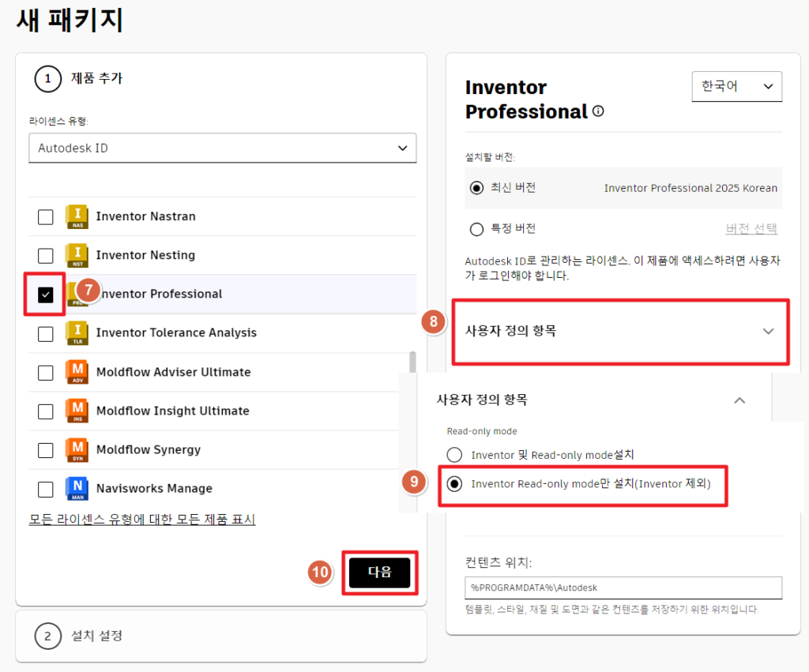Open step 2 설치 설정 section

pyautogui.click(x=221, y=636)
